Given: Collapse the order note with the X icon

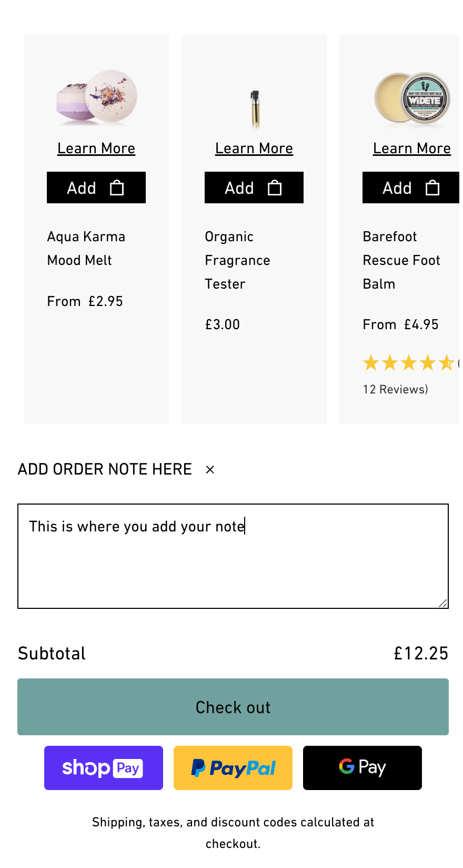Looking at the screenshot, I should tap(210, 469).
